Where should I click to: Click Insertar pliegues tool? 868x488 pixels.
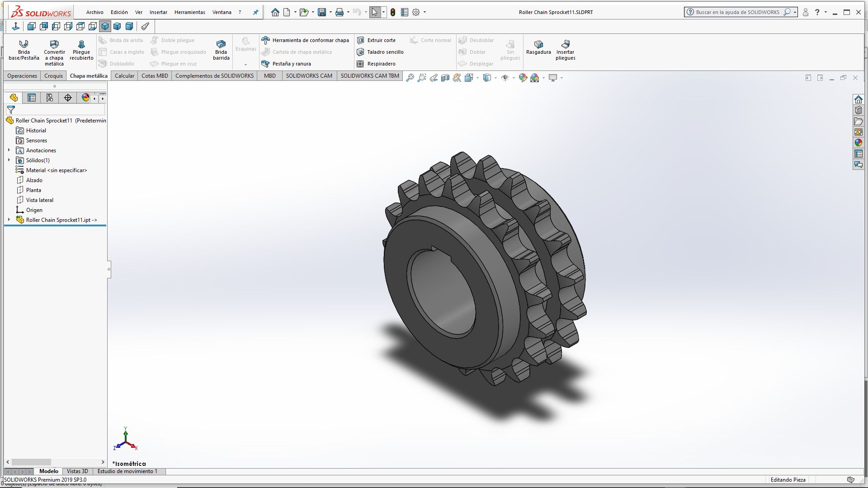click(x=565, y=50)
